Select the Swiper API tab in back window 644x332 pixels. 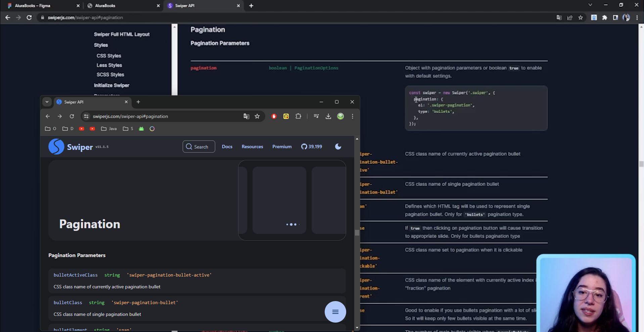tap(203, 6)
